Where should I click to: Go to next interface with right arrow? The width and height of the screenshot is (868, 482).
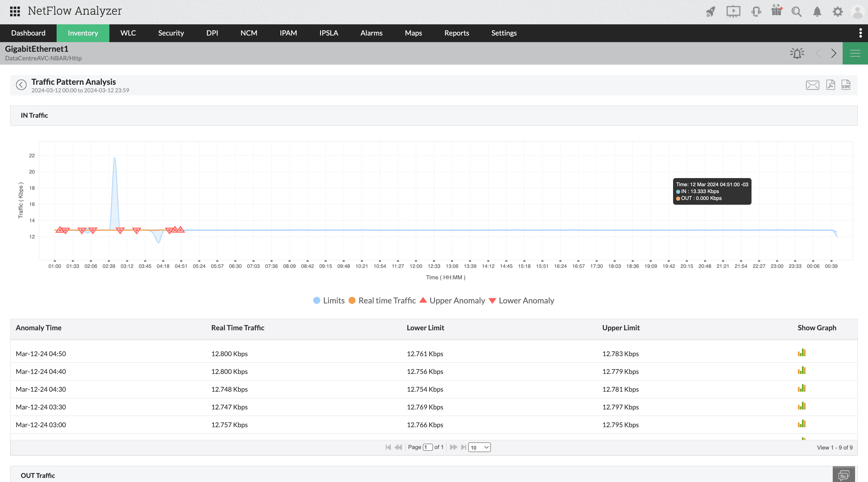pyautogui.click(x=833, y=53)
